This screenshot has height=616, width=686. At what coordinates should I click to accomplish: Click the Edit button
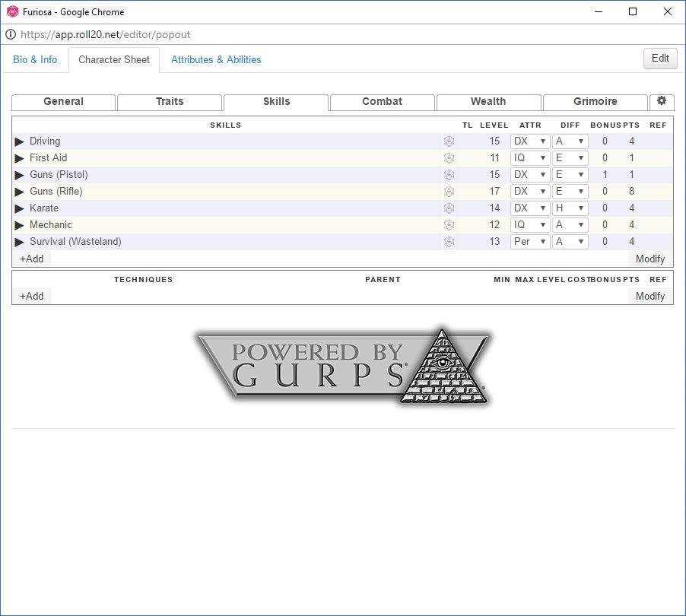[x=660, y=59]
